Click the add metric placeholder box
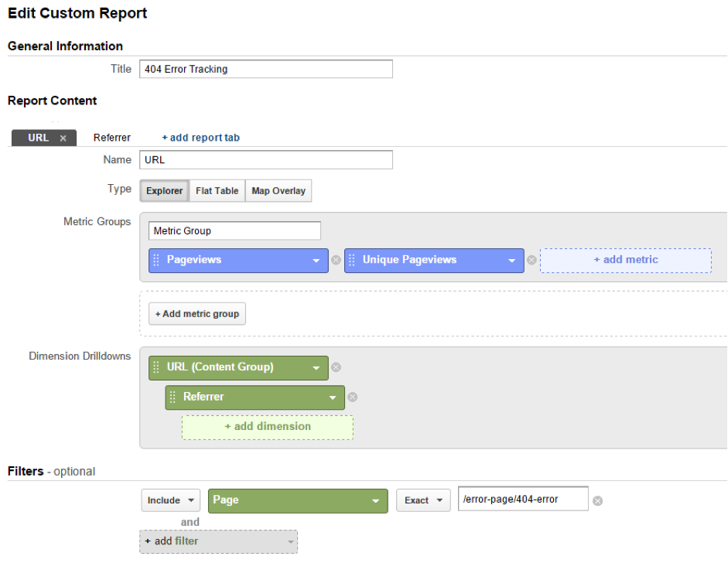Image resolution: width=728 pixels, height=563 pixels. (x=625, y=261)
